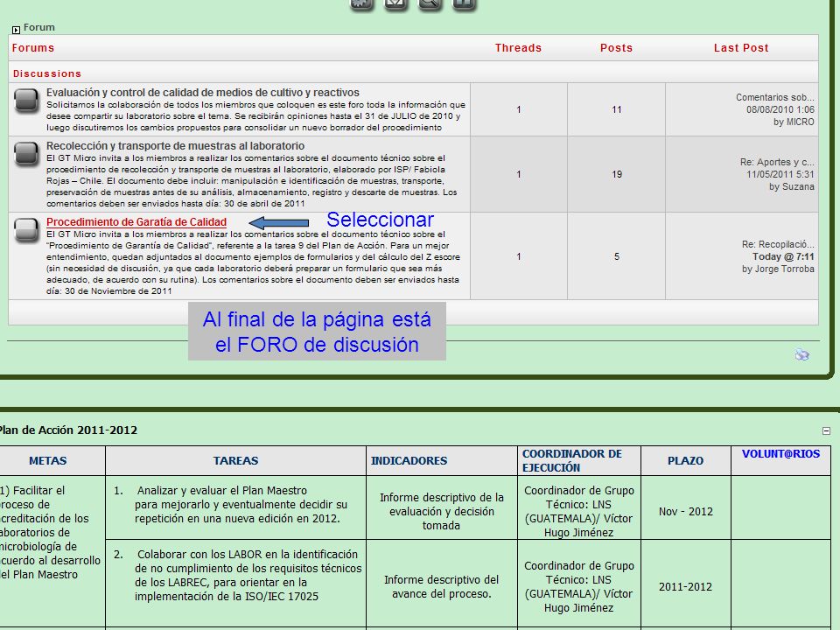
Task: Click the magnifying glass search icon above the forum
Action: 430,4
